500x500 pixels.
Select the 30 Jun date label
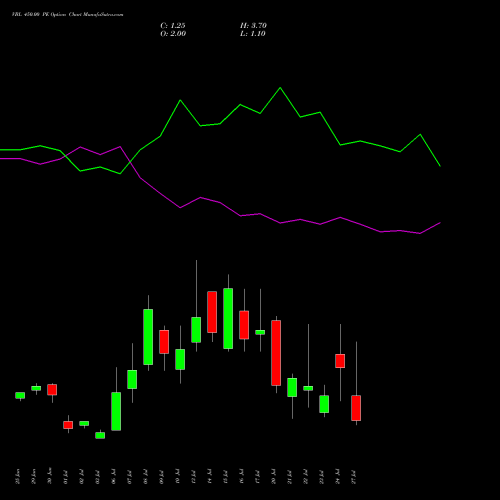coord(50,476)
